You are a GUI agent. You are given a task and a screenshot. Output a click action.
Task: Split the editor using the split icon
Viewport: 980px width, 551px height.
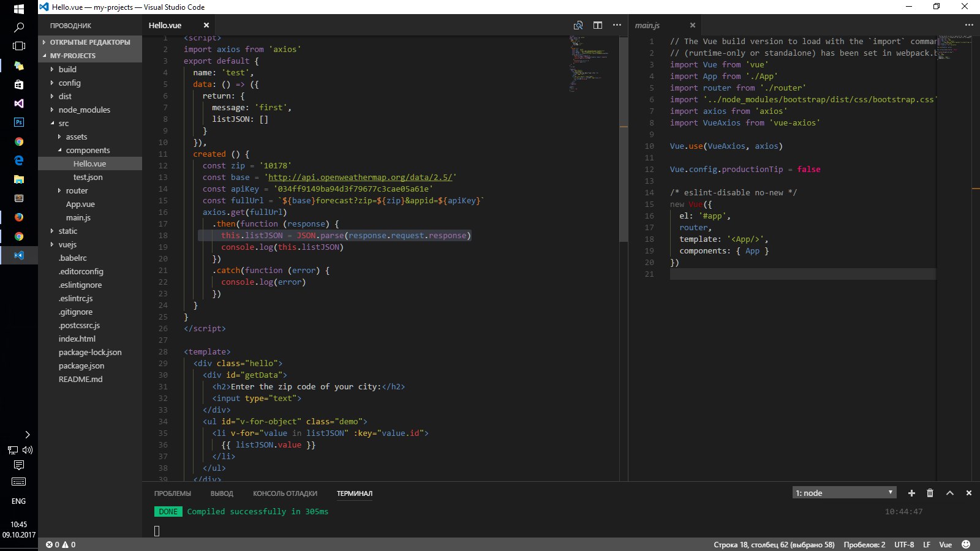pyautogui.click(x=598, y=25)
